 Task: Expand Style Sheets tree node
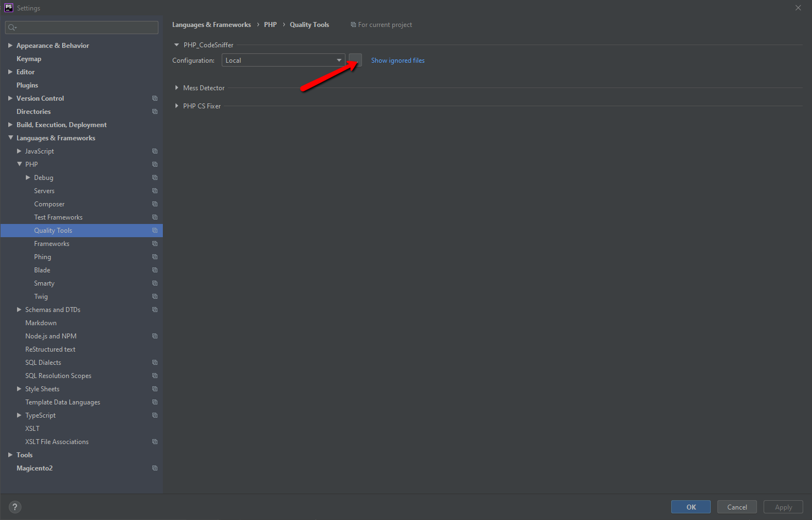coord(19,389)
